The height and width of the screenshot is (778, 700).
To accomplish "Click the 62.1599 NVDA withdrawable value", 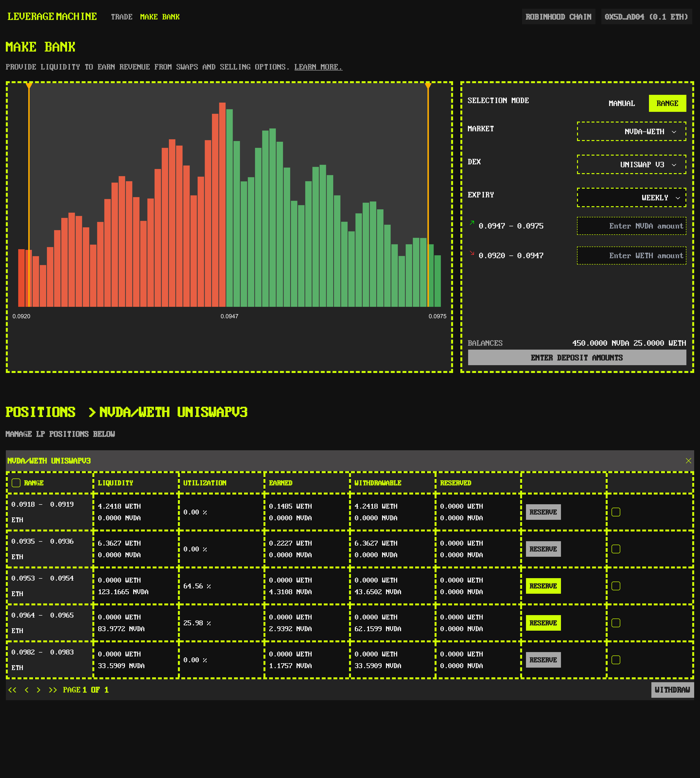I will click(378, 629).
